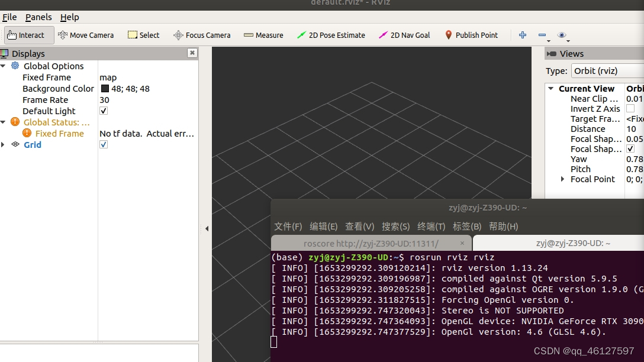
Task: Activate the Move Camera tool
Action: [86, 35]
